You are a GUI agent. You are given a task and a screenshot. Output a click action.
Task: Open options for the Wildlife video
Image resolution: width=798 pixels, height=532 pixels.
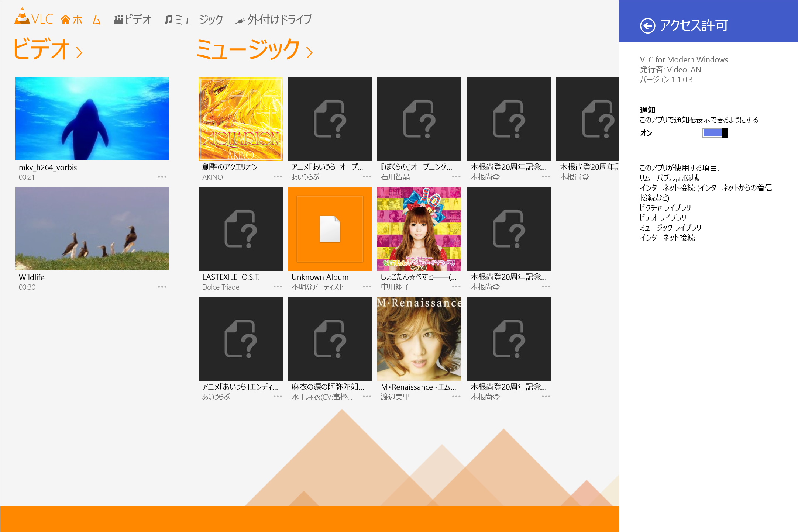coord(162,287)
